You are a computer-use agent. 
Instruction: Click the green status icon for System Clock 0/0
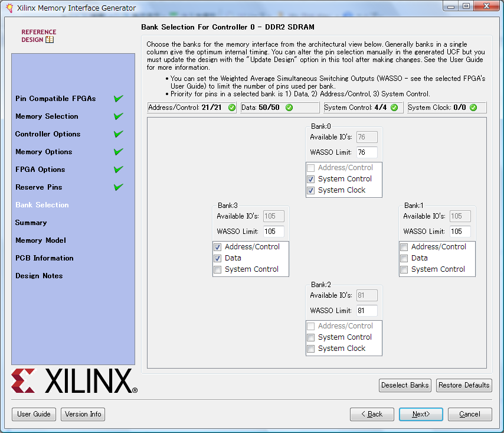(x=473, y=108)
